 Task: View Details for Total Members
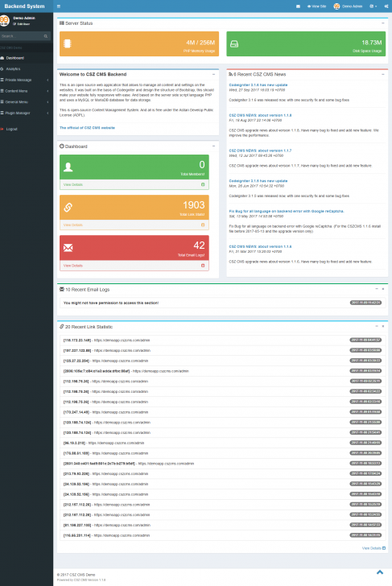point(134,184)
